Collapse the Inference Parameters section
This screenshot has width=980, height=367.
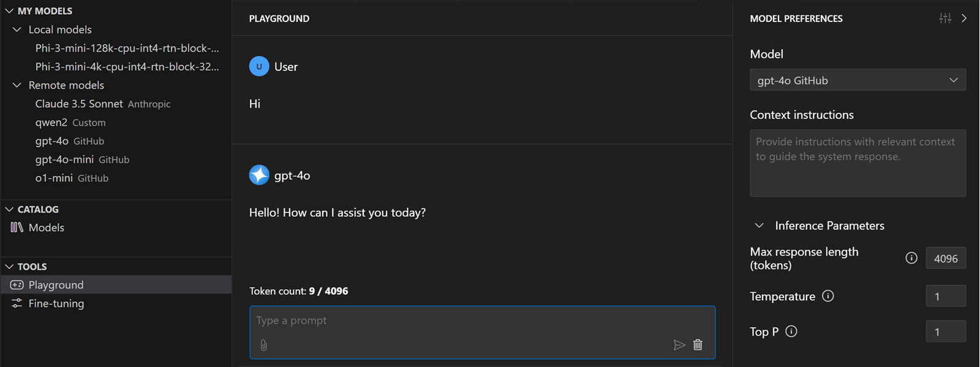(x=759, y=225)
